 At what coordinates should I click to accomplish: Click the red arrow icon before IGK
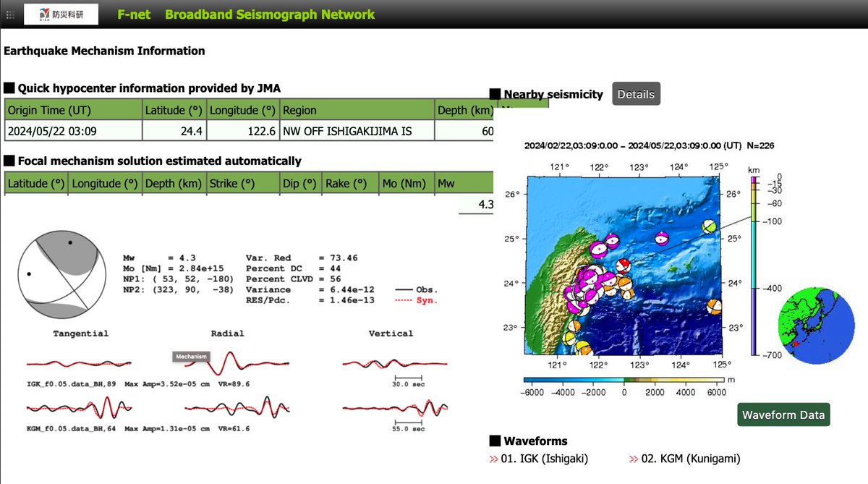point(495,459)
